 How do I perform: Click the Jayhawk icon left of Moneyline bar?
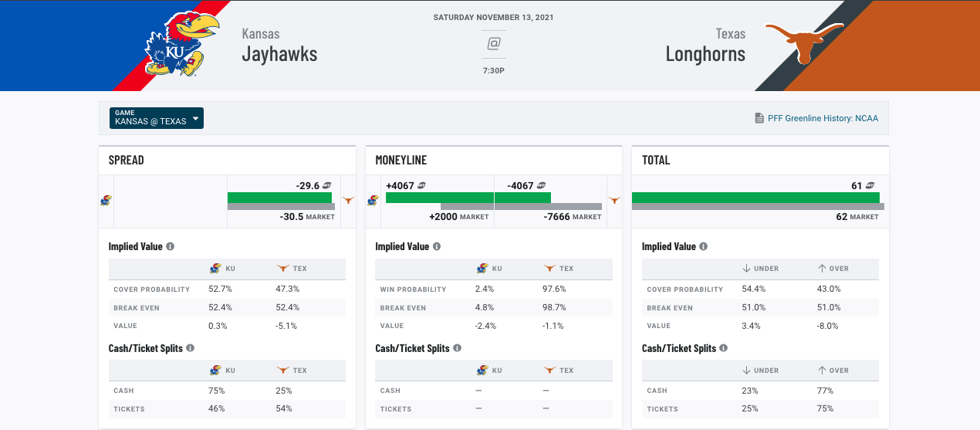point(373,201)
